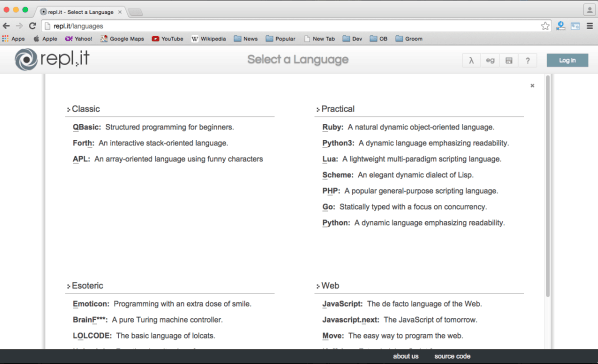The image size is (598, 364).
Task: Select the Scheme language
Action: pyautogui.click(x=338, y=175)
